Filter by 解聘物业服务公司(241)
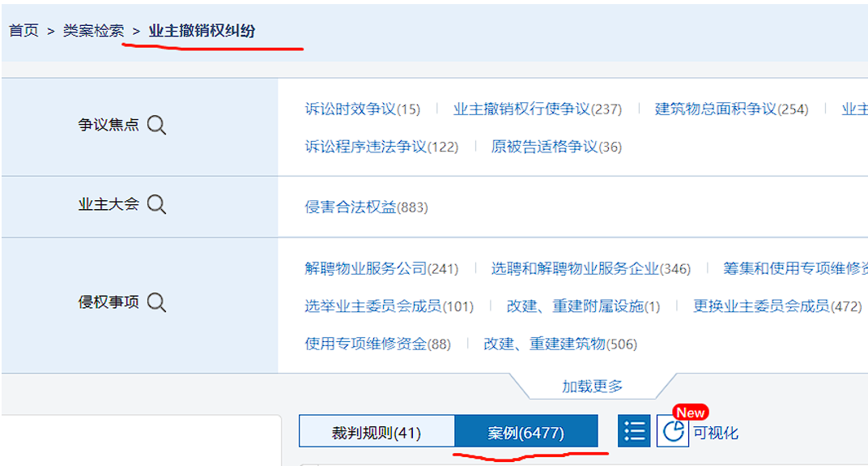Screen dimensions: 868x466 tap(381, 268)
